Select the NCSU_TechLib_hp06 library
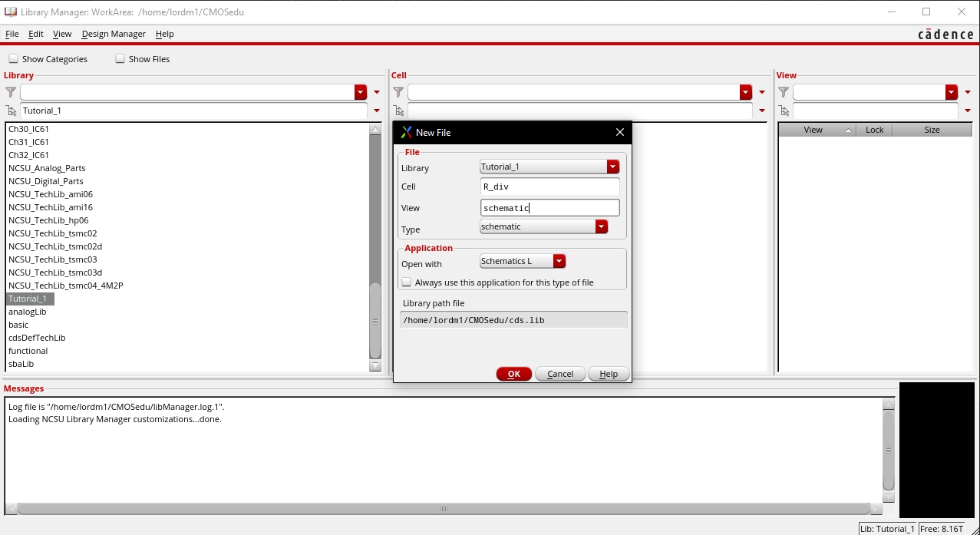 [48, 220]
